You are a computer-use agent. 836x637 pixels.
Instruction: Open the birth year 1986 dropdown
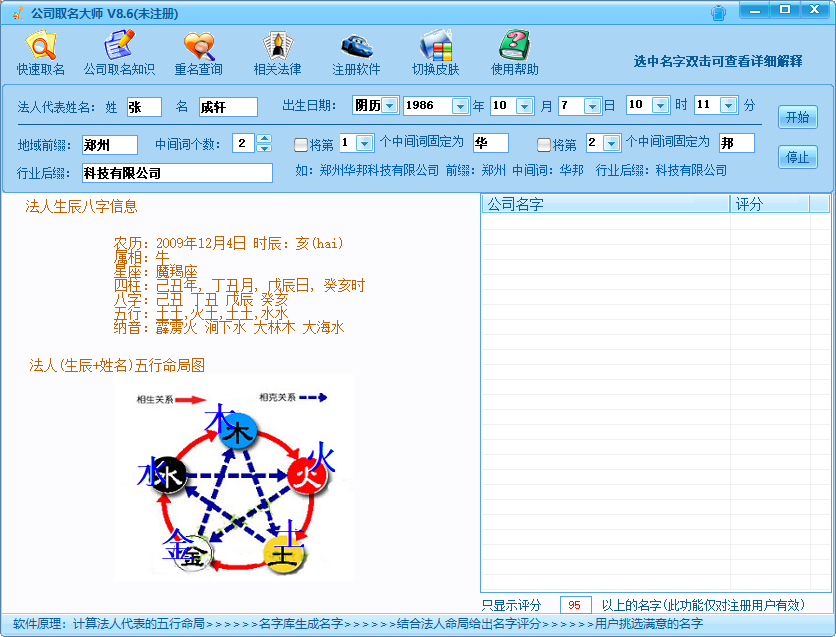[460, 106]
